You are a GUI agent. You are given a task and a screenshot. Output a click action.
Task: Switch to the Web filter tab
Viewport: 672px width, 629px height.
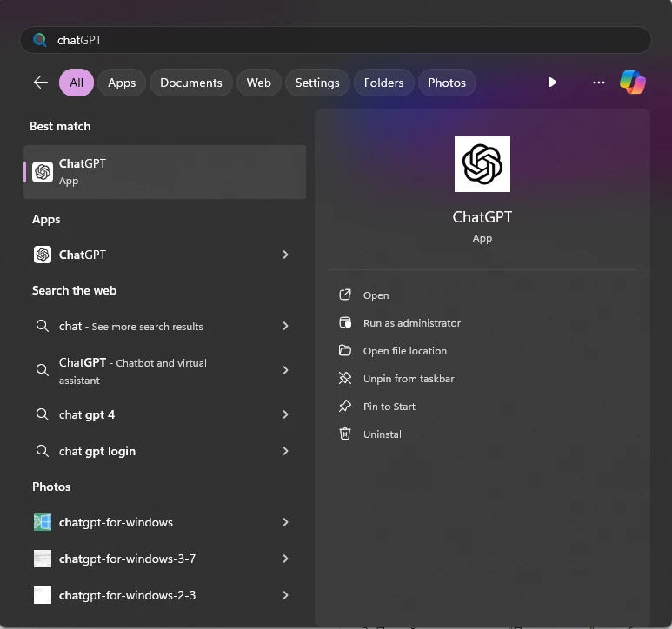pos(259,83)
